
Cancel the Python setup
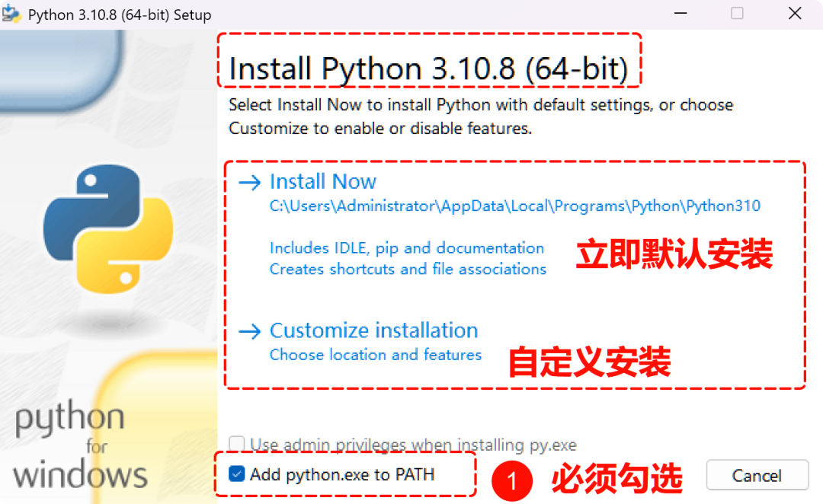757,475
